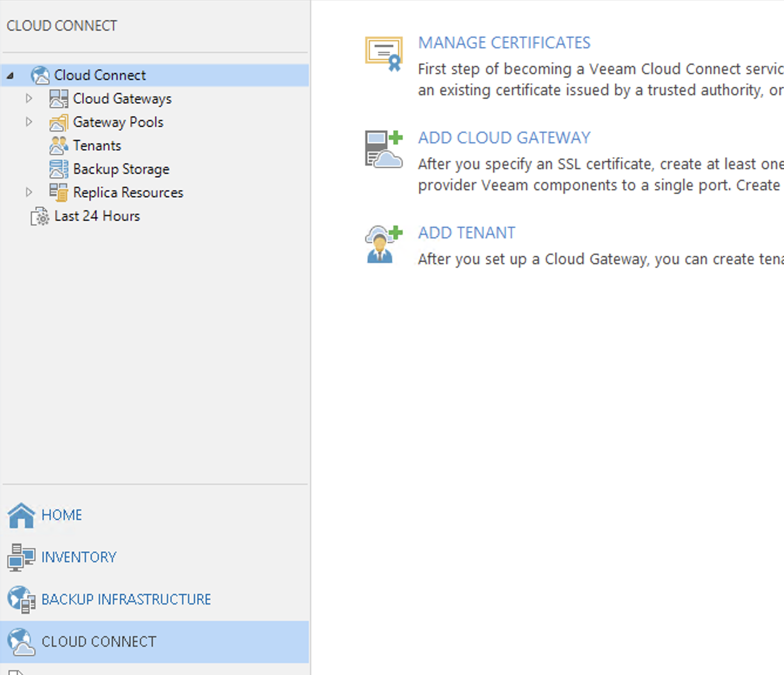784x675 pixels.
Task: Select Gateway Pools in the tree
Action: click(x=118, y=122)
